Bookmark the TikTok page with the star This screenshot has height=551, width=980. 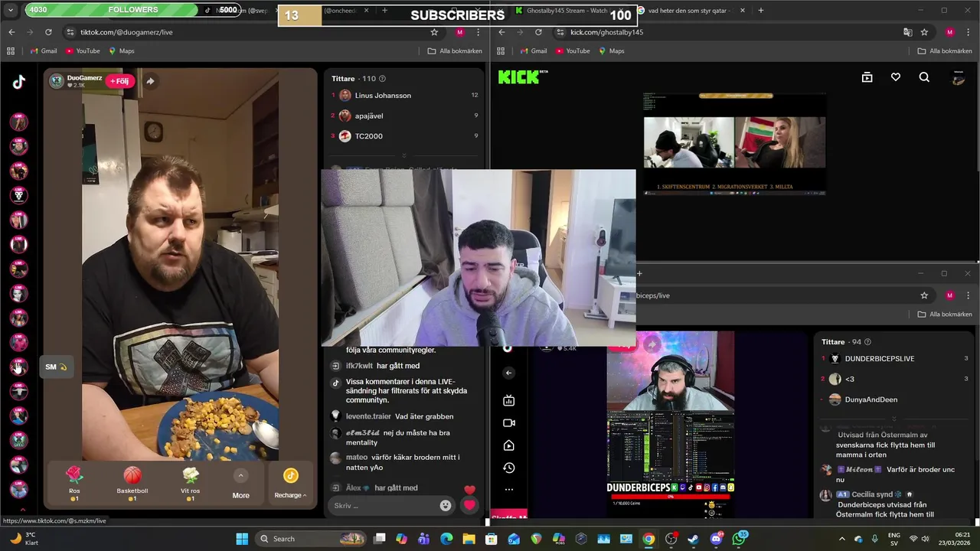(434, 32)
